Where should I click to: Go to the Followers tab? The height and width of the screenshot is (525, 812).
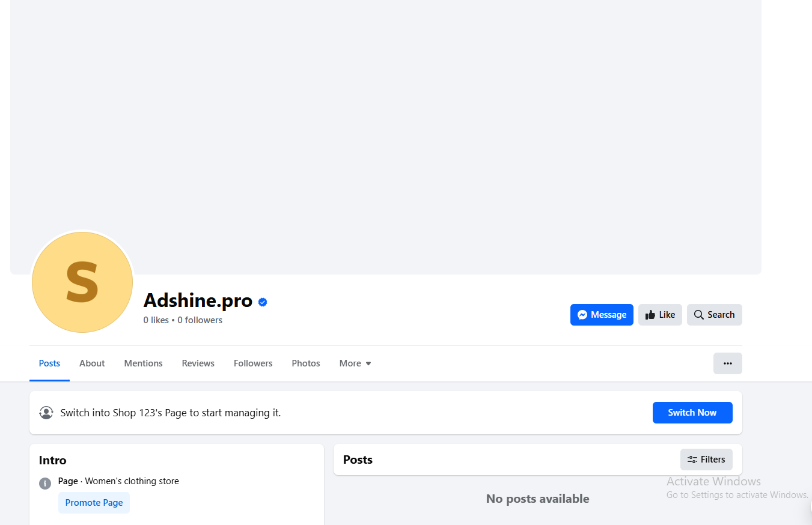pos(253,363)
